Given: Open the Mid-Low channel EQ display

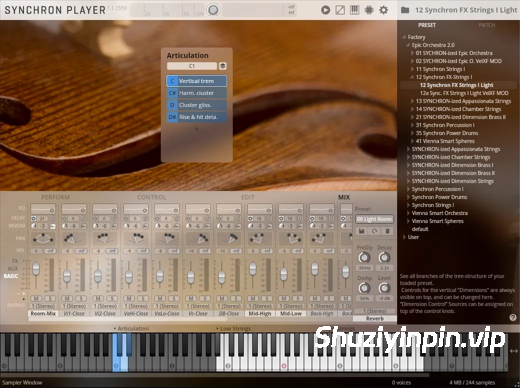Looking at the screenshot, I should (x=291, y=209).
